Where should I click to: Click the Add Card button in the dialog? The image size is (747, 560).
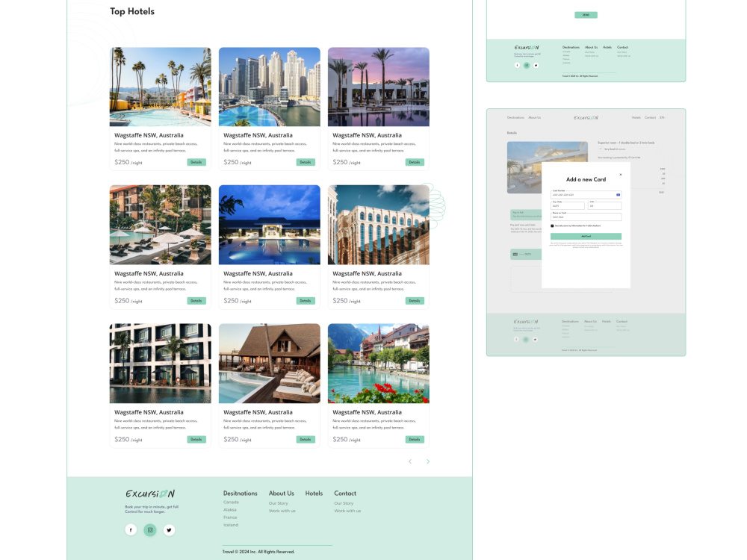586,236
